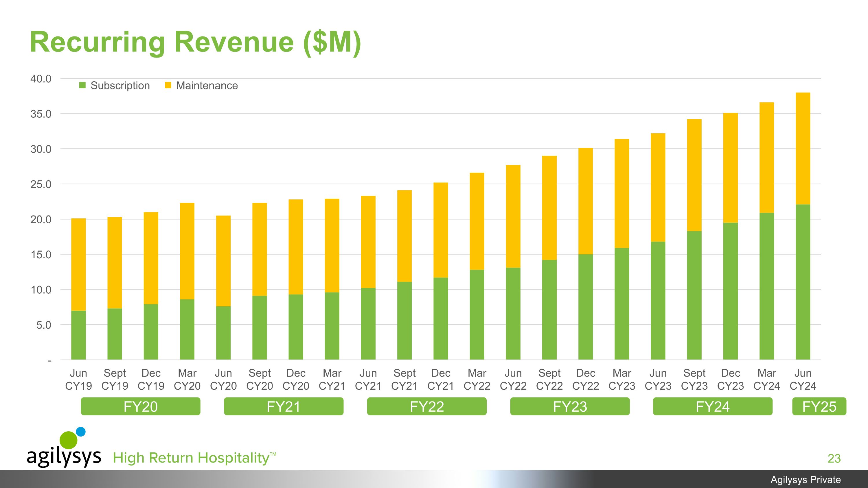
Task: Click the Jun CY19 green subscription bar
Action: click(x=78, y=335)
